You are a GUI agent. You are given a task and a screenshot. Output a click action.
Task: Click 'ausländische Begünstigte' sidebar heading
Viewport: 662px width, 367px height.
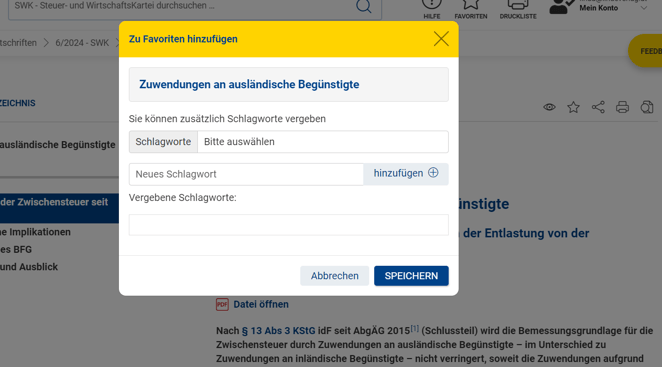tap(57, 144)
